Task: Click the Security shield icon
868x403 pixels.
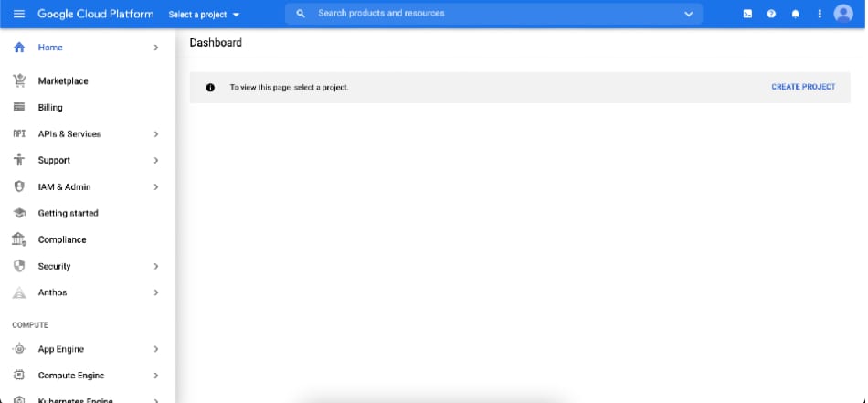Action: pyautogui.click(x=19, y=266)
